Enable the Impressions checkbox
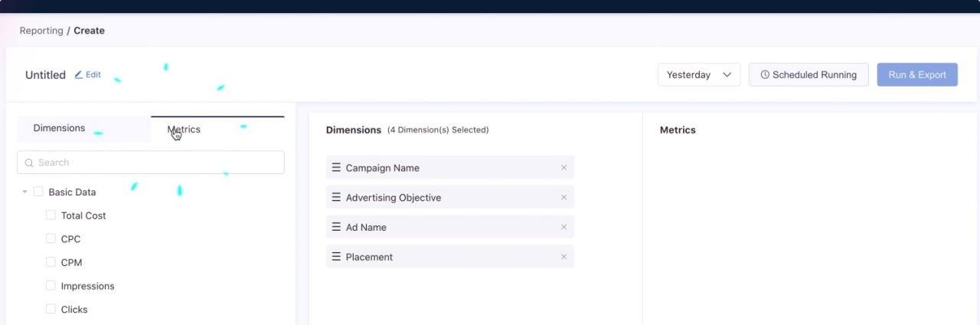This screenshot has height=325, width=980. tap(51, 285)
